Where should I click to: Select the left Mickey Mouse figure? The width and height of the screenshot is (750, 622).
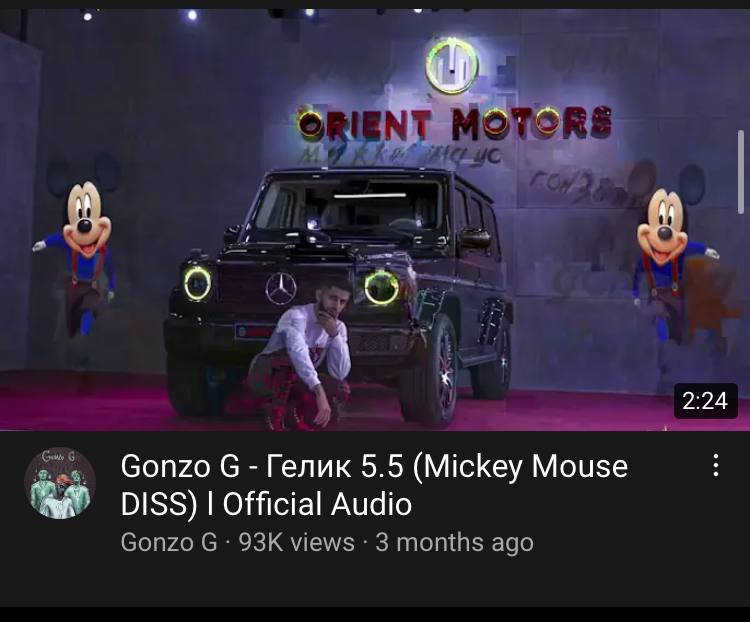77,254
